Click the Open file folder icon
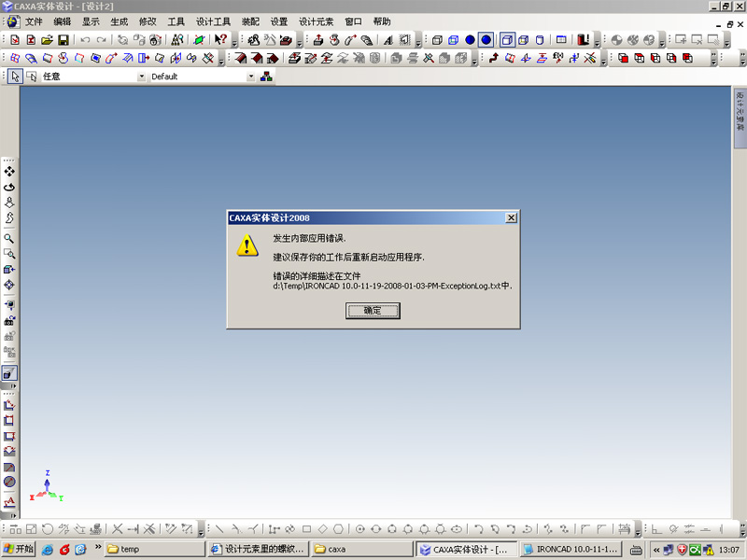 47,40
